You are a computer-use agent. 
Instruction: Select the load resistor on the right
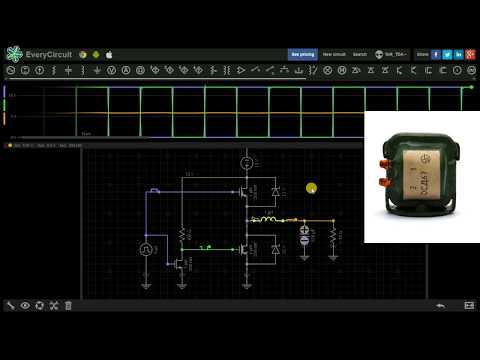tap(333, 236)
